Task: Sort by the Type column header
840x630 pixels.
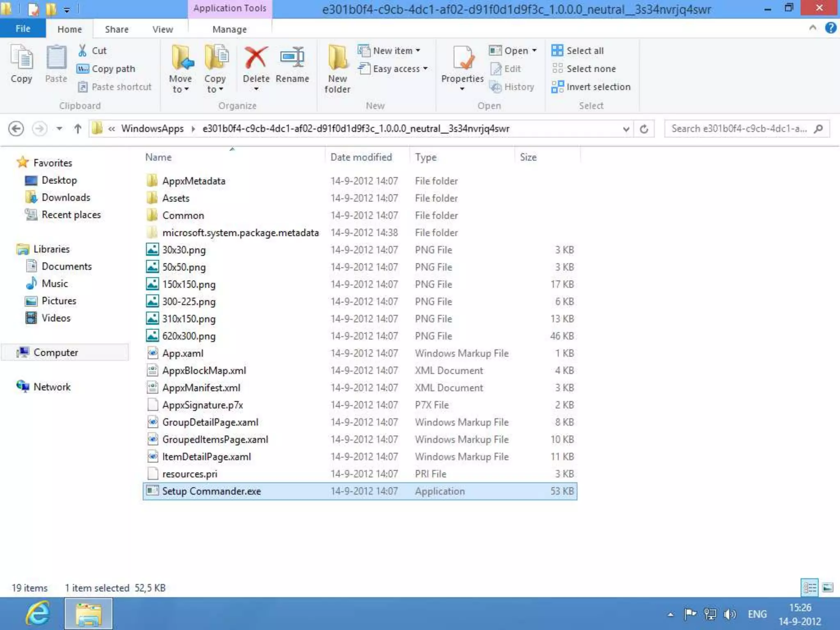Action: (x=425, y=157)
